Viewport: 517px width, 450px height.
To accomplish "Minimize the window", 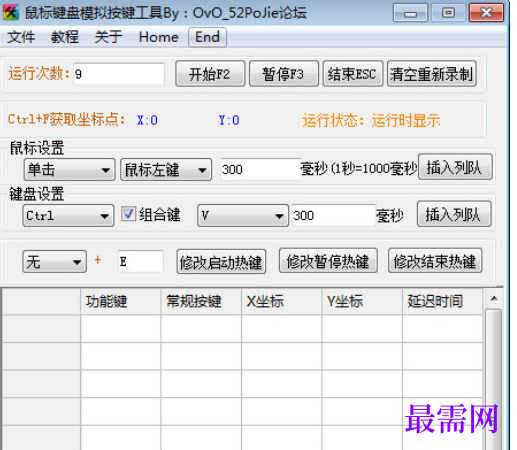I will click(410, 13).
